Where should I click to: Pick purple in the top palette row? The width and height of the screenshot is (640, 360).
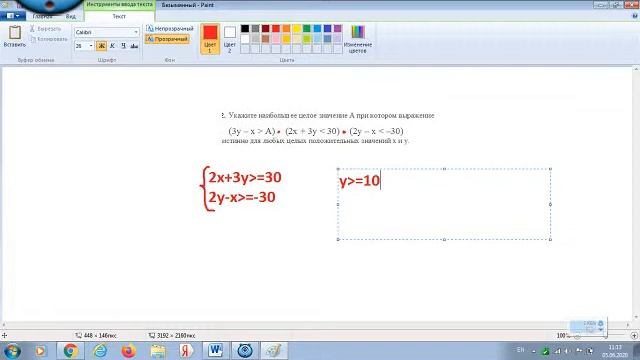click(x=338, y=28)
